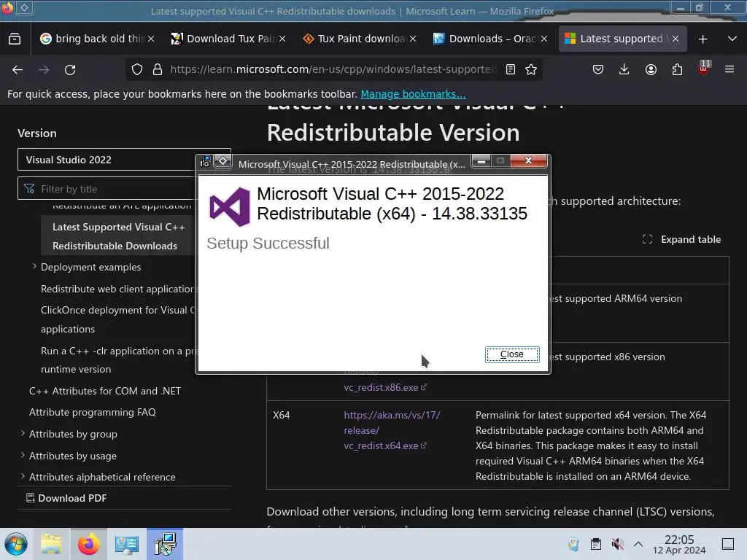Open system settings taskbar icon
This screenshot has height=560, width=747.
tap(127, 544)
